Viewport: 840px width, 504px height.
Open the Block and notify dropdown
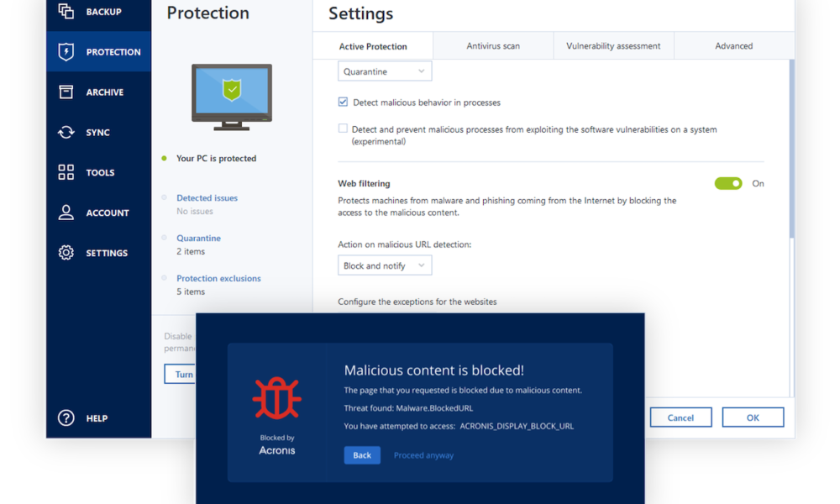(385, 265)
